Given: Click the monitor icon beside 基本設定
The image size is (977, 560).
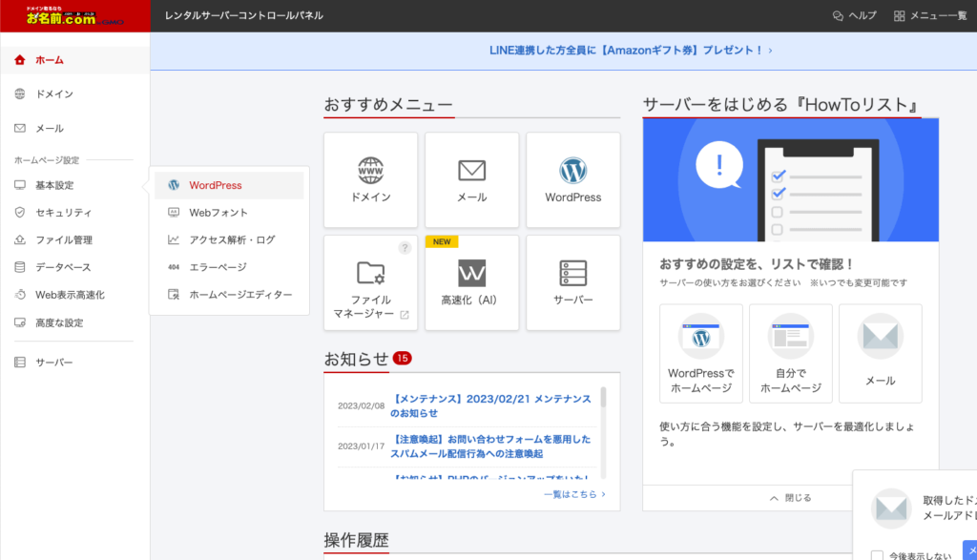Looking at the screenshot, I should pos(20,185).
